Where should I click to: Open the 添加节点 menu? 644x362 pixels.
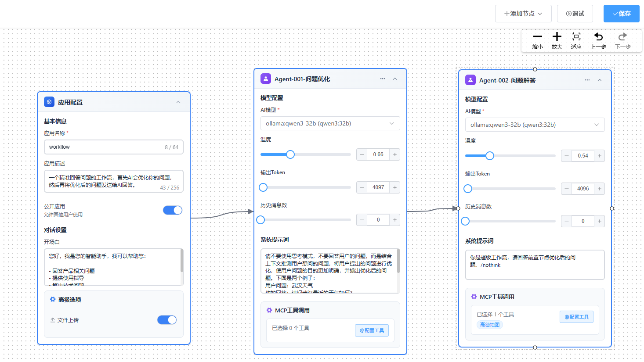coord(523,14)
